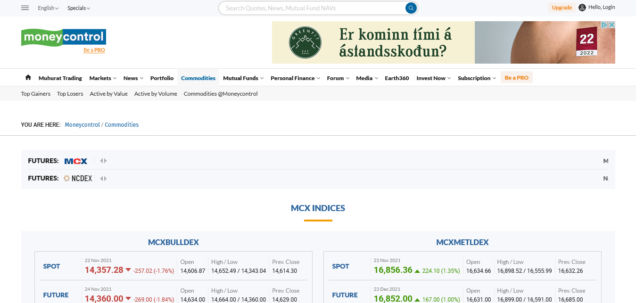Click the orange Upgrade button

(x=561, y=8)
